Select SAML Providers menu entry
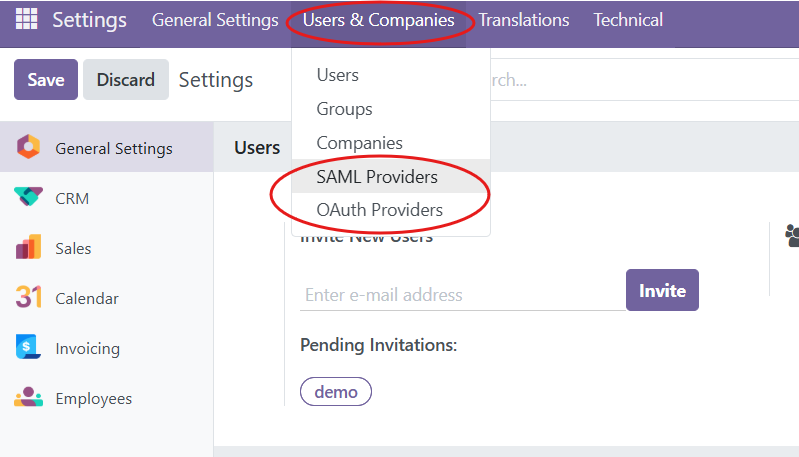Image resolution: width=799 pixels, height=457 pixels. tap(377, 177)
